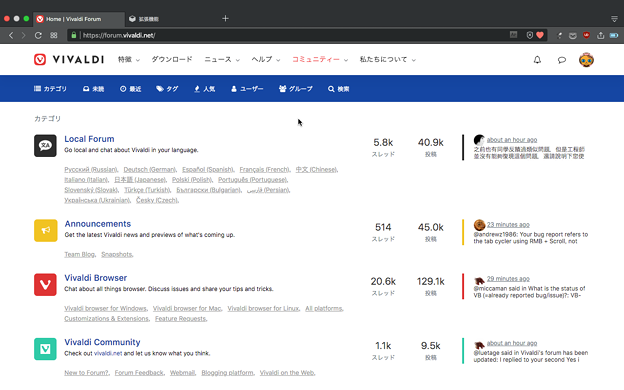Image resolution: width=624 pixels, height=390 pixels.
Task: Open the 未読 (unread) nav item
Action: point(94,89)
